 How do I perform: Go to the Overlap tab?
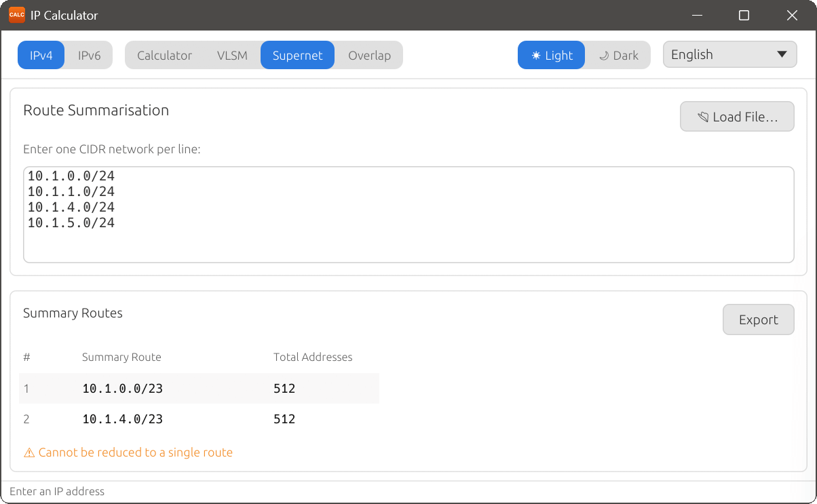[x=369, y=56]
